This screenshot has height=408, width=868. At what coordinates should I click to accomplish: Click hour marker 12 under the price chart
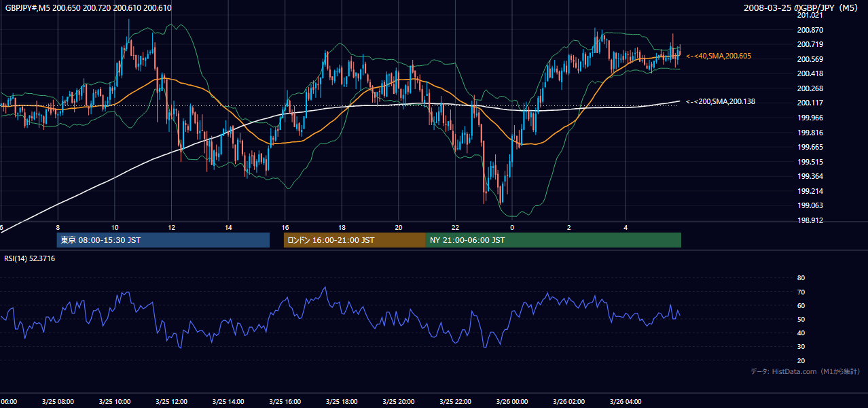(x=172, y=228)
